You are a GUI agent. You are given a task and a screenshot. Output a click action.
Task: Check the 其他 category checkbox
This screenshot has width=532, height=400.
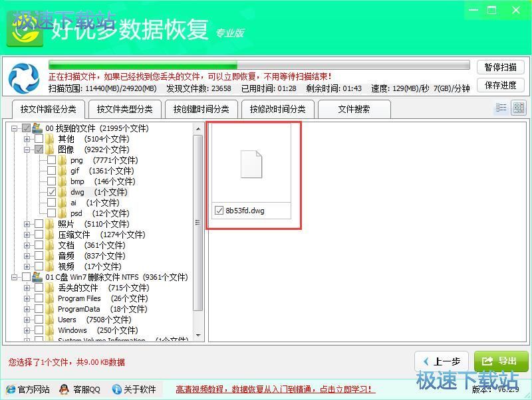coord(39,139)
